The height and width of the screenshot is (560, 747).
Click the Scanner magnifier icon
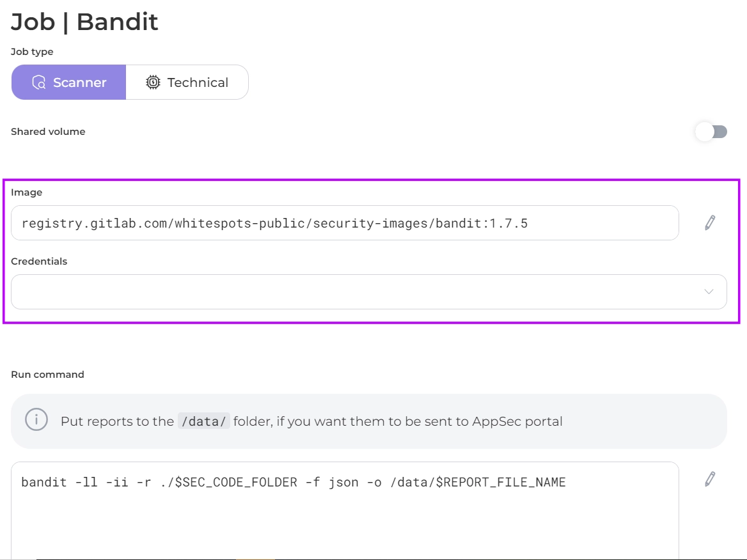(39, 82)
